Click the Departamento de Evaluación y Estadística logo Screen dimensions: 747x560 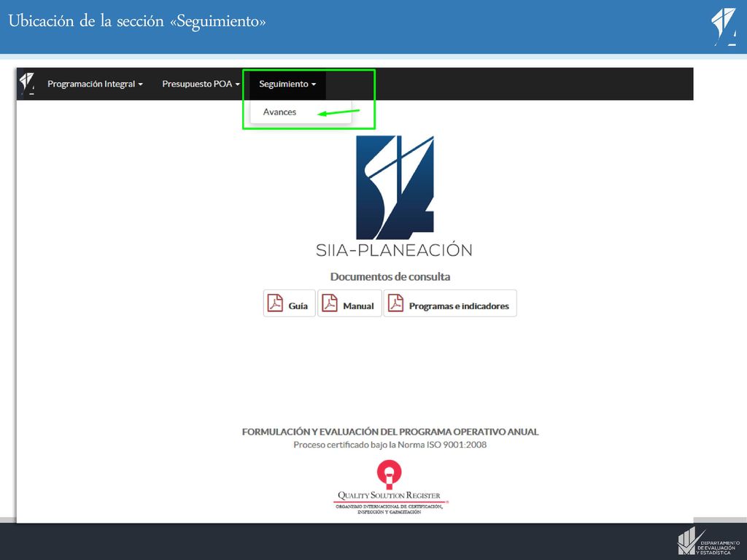pos(708,542)
